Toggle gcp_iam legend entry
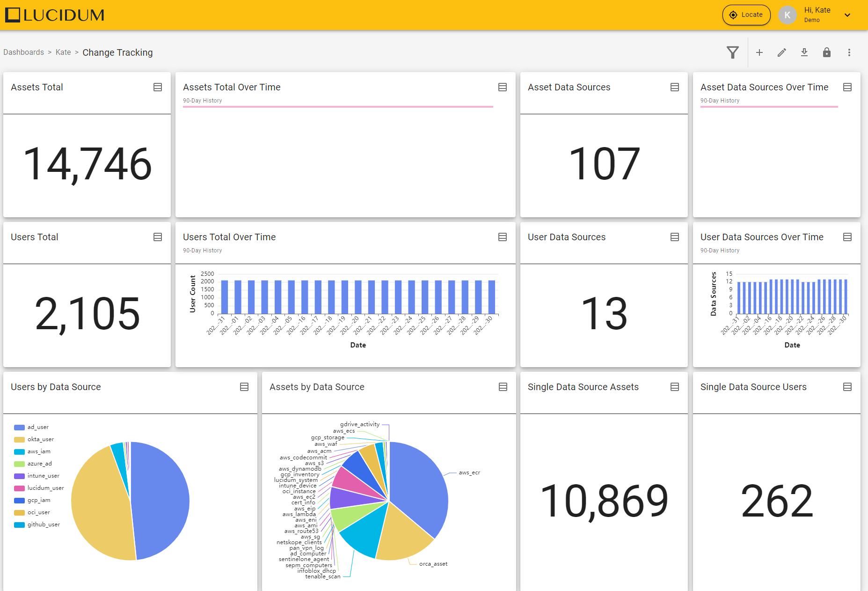The image size is (868, 591). pyautogui.click(x=32, y=500)
